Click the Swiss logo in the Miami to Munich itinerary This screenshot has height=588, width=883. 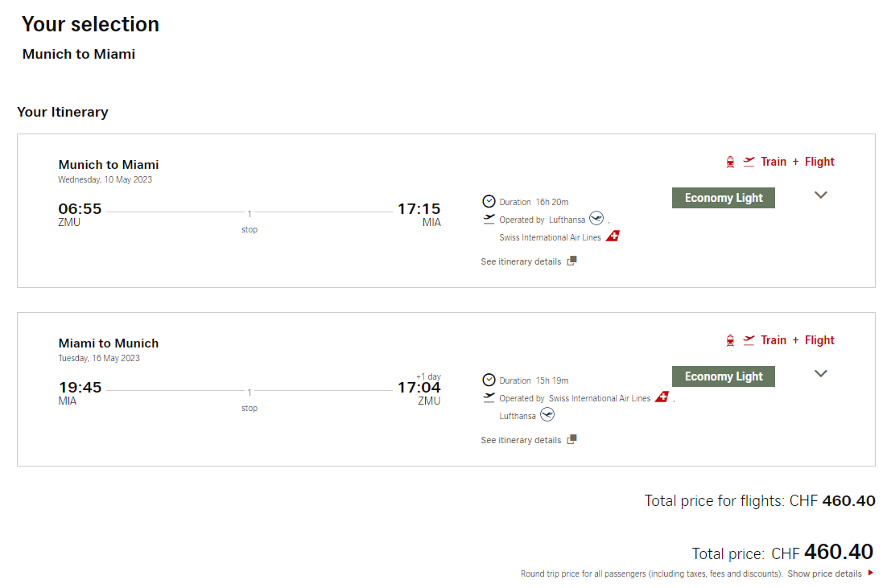pos(662,397)
